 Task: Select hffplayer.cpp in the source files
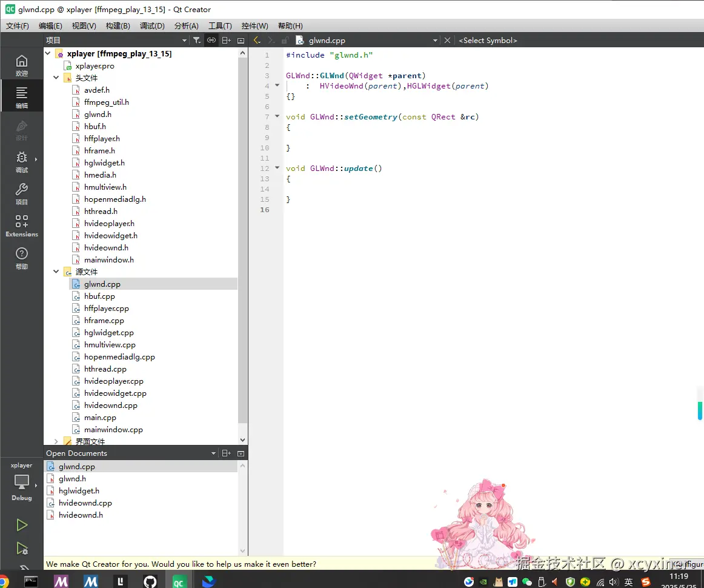[107, 309]
